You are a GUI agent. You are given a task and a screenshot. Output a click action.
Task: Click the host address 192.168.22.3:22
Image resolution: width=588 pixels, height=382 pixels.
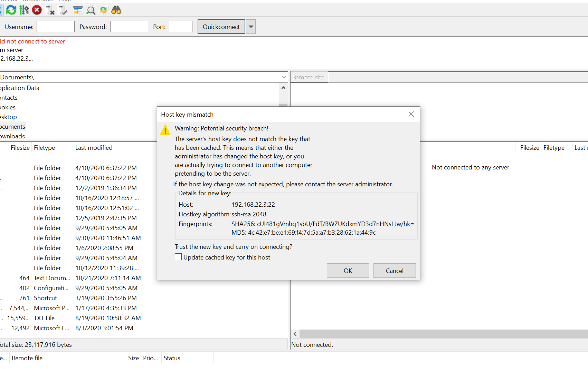pos(253,205)
